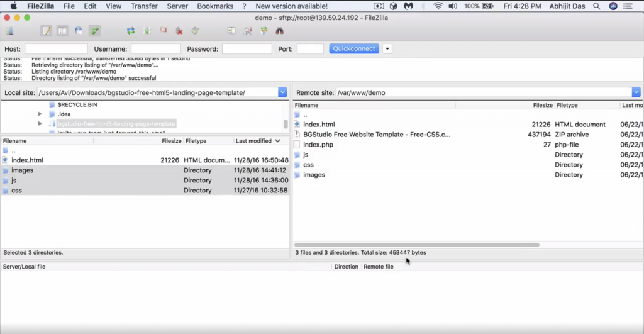Sort local list by Filesize column
Image resolution: width=644 pixels, height=334 pixels.
coord(171,141)
